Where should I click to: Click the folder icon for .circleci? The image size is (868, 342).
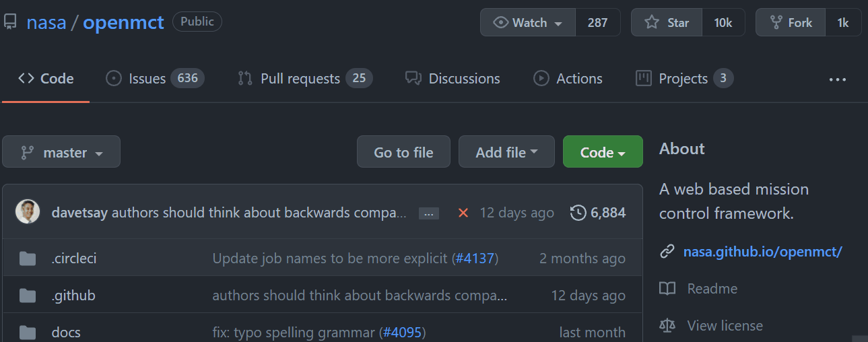click(28, 258)
